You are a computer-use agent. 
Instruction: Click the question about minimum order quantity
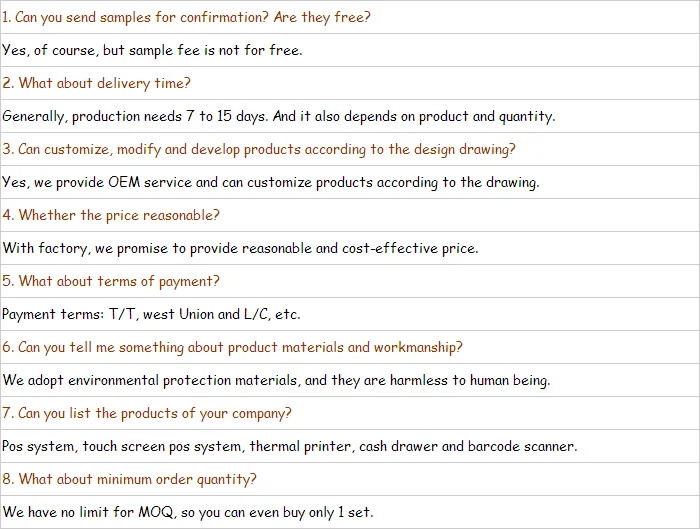pos(129,480)
